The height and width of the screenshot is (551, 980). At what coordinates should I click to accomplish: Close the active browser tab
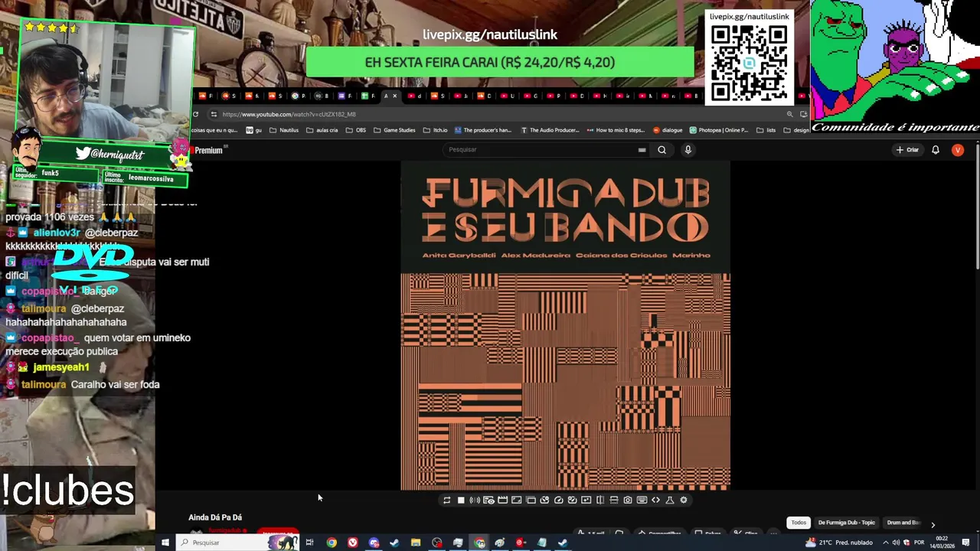394,96
